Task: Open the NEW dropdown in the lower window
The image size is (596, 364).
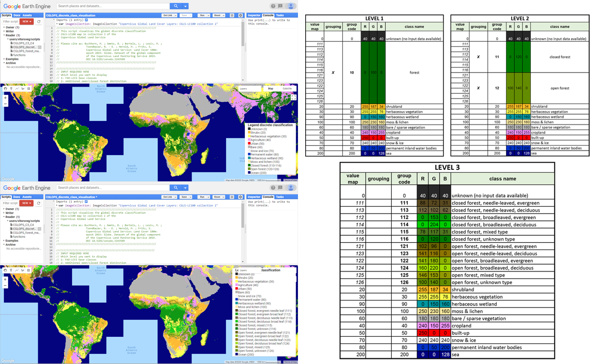Action: 26,203
